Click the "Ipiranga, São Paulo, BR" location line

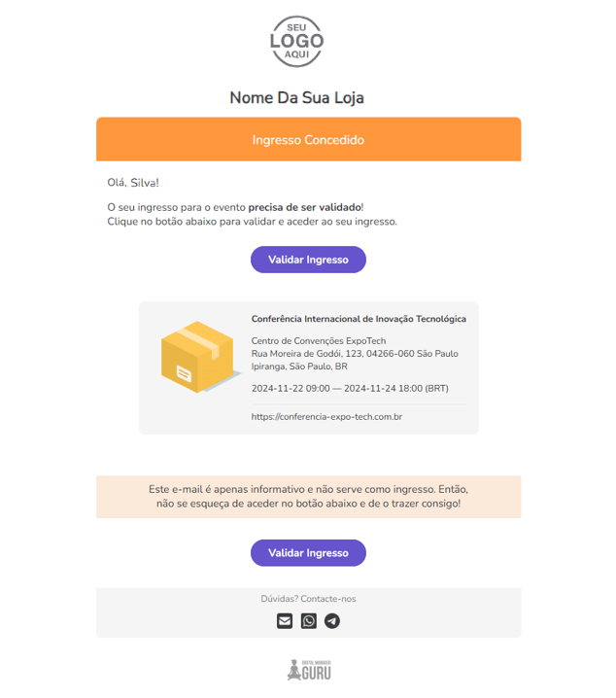(x=299, y=366)
